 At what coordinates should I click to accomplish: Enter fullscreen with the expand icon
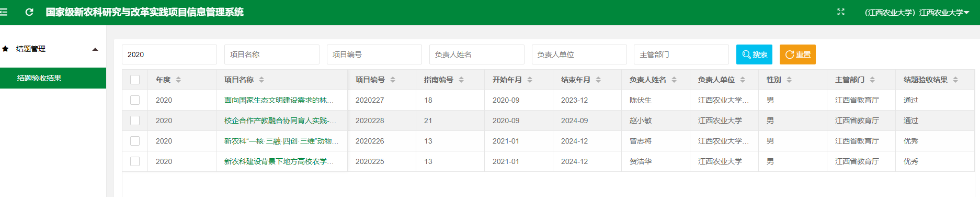841,12
